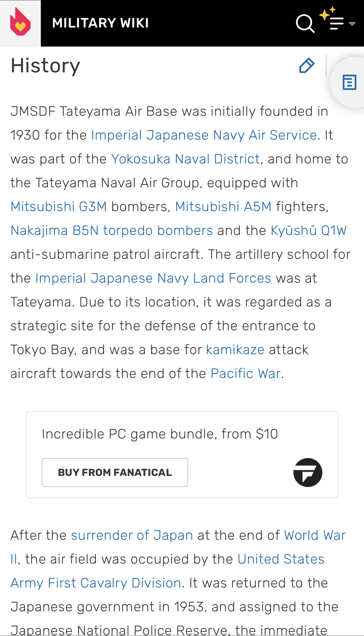364x636 pixels.
Task: Open the table of contents icon
Action: 349,83
